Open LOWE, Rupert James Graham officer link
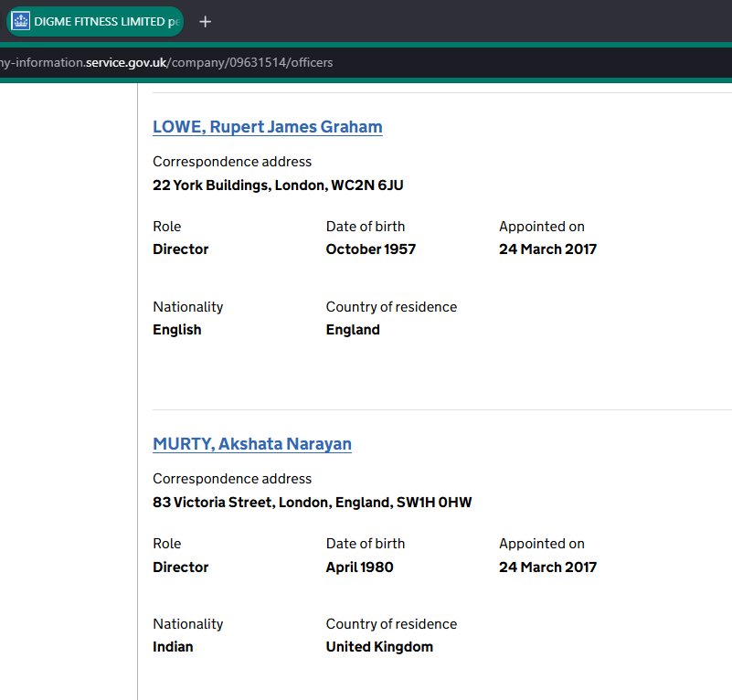The width and height of the screenshot is (732, 700). coord(268,127)
